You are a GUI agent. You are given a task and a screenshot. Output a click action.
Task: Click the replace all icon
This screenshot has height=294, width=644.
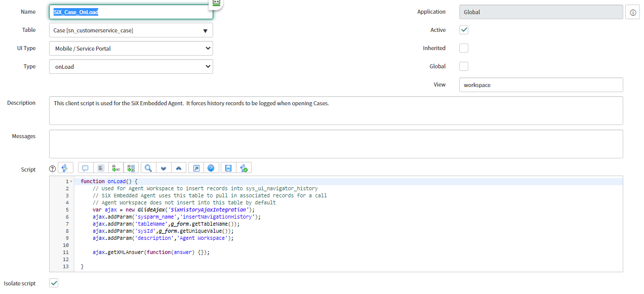[132, 168]
